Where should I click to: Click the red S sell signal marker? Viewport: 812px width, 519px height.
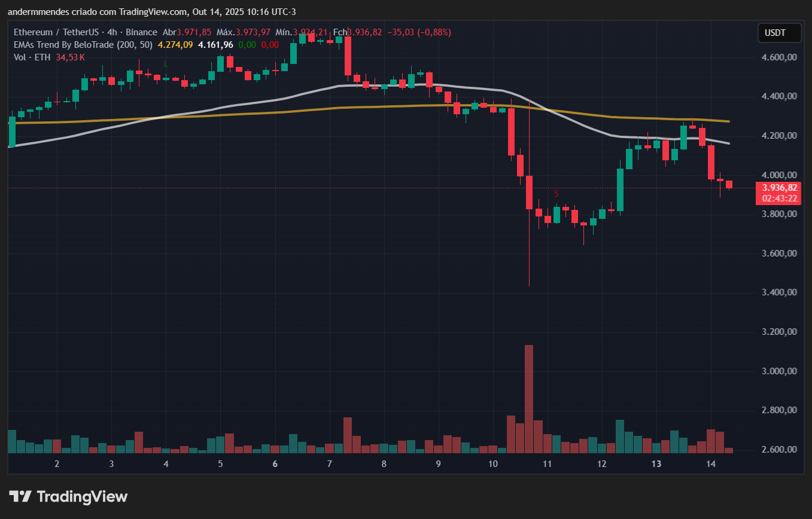[556, 194]
